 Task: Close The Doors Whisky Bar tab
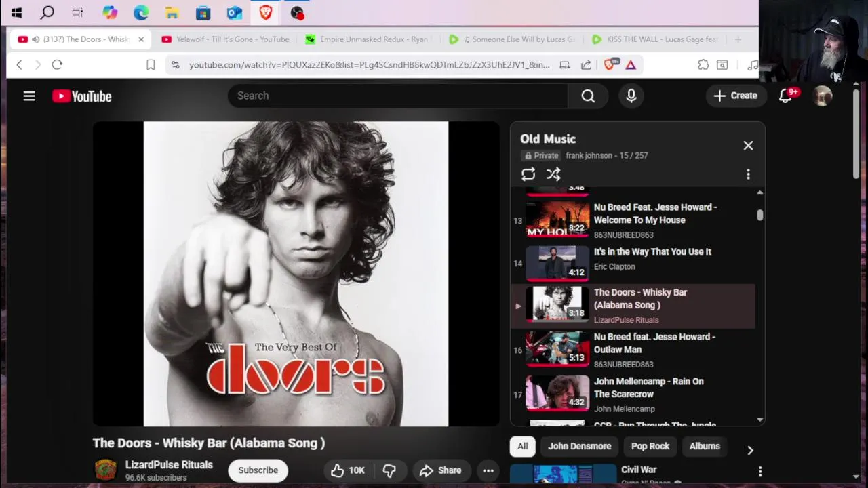[141, 39]
